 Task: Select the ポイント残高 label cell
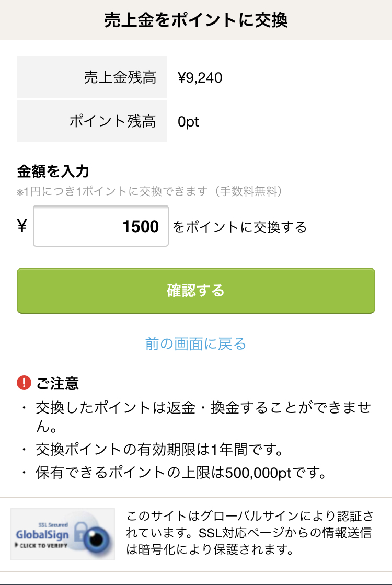pyautogui.click(x=92, y=121)
